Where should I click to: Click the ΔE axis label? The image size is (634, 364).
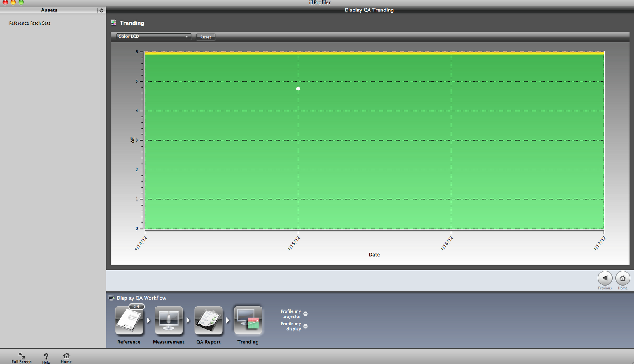(132, 140)
